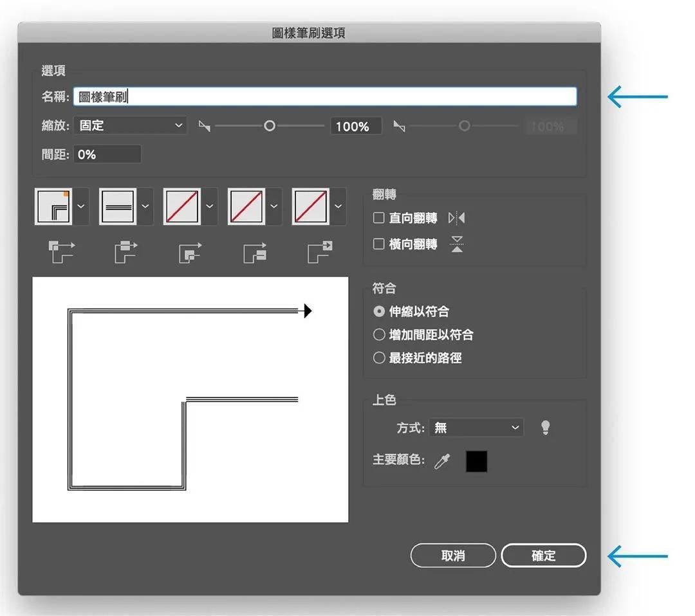Open the inner corner tile dropdown arrow
Screen dimensions: 695x616
210,206
